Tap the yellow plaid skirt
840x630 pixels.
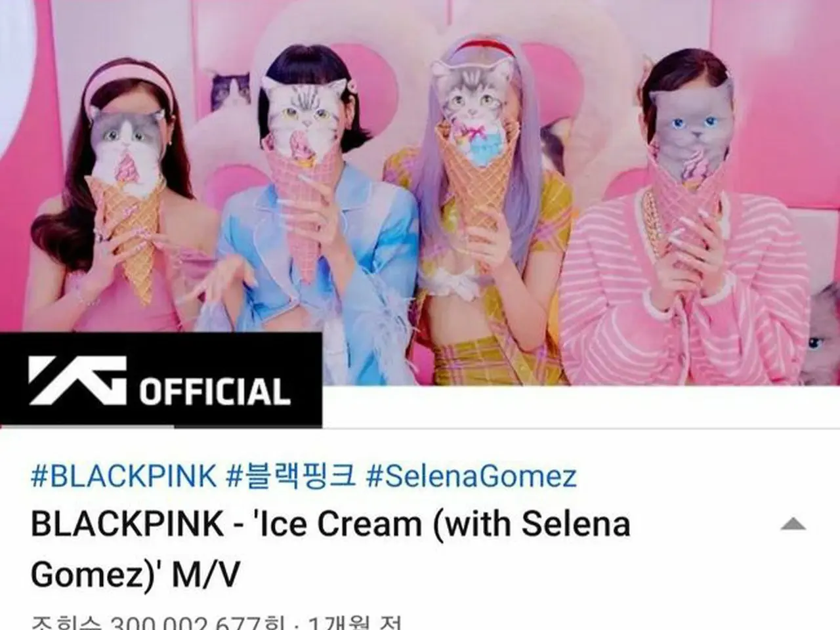tap(492, 361)
